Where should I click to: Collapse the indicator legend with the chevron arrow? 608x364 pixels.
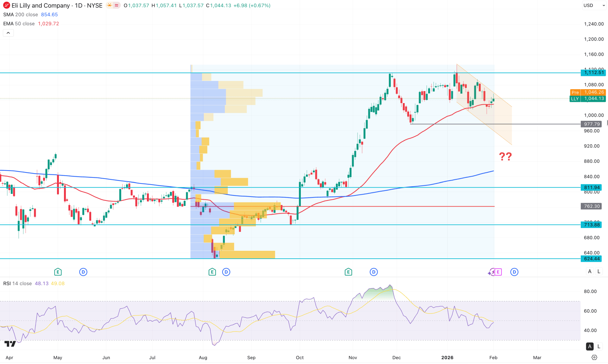click(8, 33)
